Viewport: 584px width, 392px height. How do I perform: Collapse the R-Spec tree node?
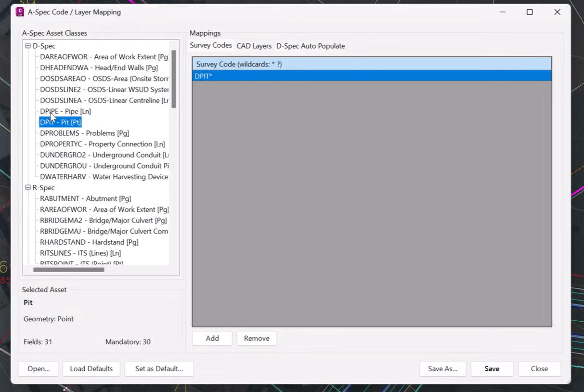coord(28,188)
